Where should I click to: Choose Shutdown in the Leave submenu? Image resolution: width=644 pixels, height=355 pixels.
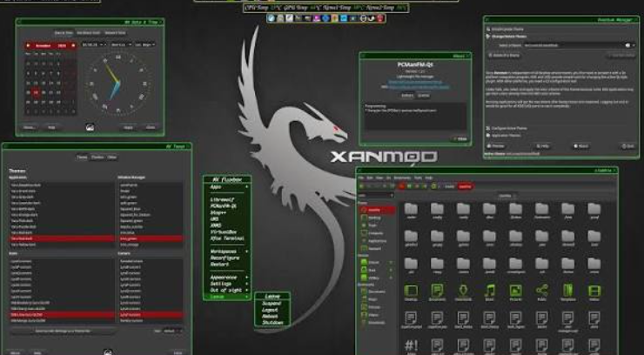point(272,323)
